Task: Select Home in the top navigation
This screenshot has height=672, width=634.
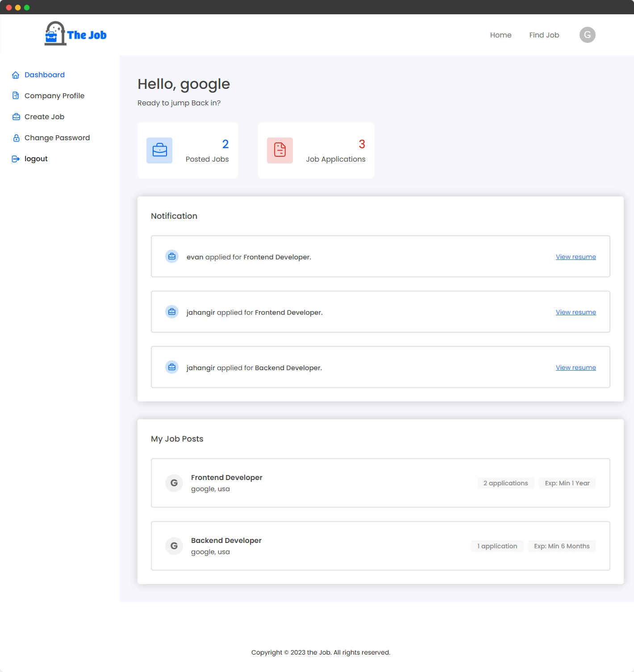Action: (501, 35)
